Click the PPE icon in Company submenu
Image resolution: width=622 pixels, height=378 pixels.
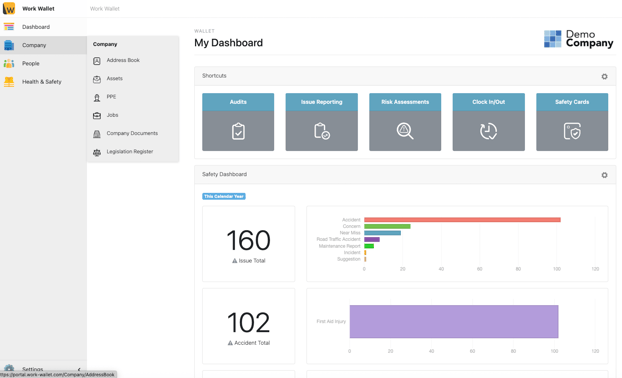coord(97,97)
